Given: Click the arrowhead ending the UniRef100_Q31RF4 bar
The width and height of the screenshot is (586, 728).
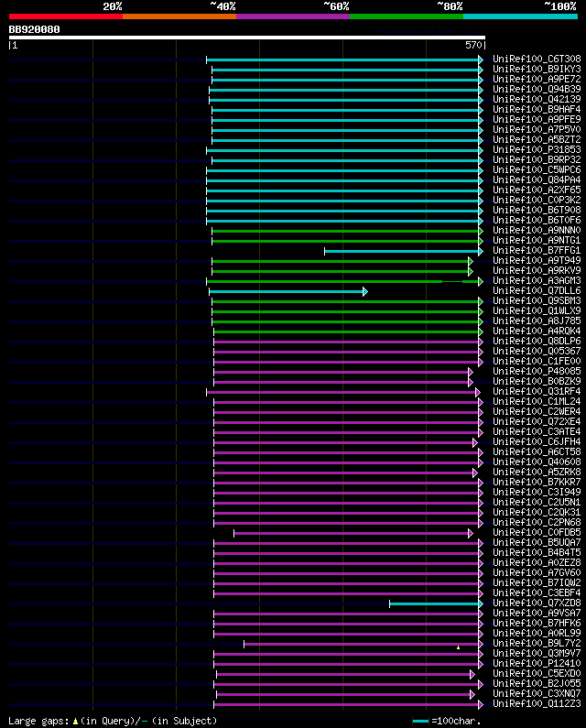Looking at the screenshot, I should [478, 393].
